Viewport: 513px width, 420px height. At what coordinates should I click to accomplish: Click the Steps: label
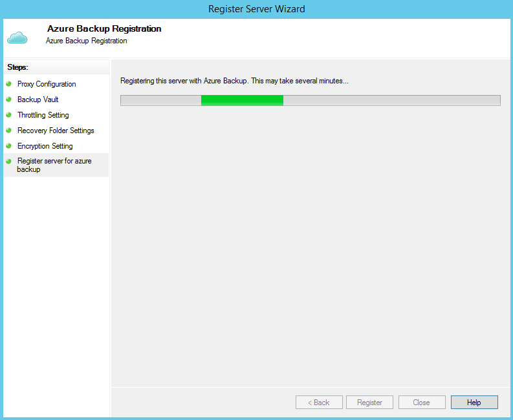coord(18,67)
